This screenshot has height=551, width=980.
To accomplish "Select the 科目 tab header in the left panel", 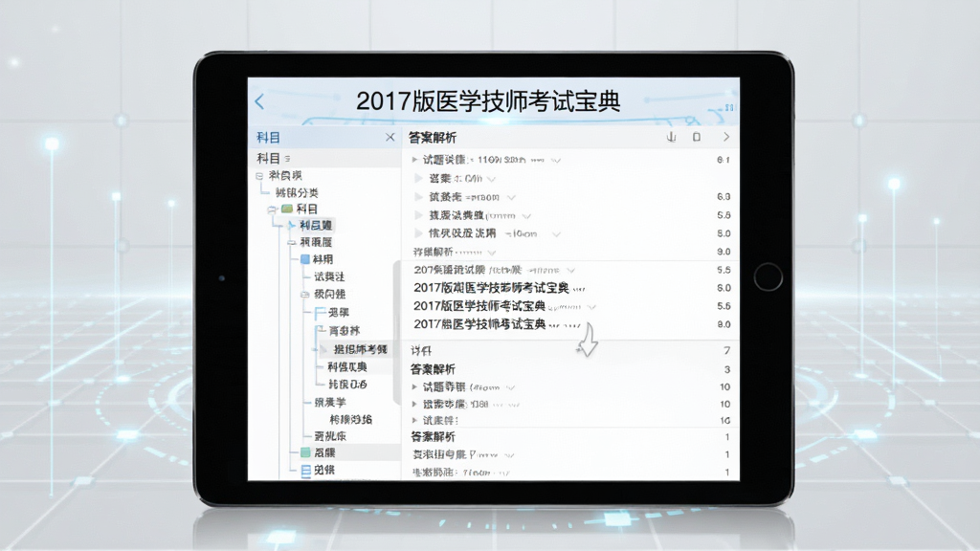I will click(269, 138).
